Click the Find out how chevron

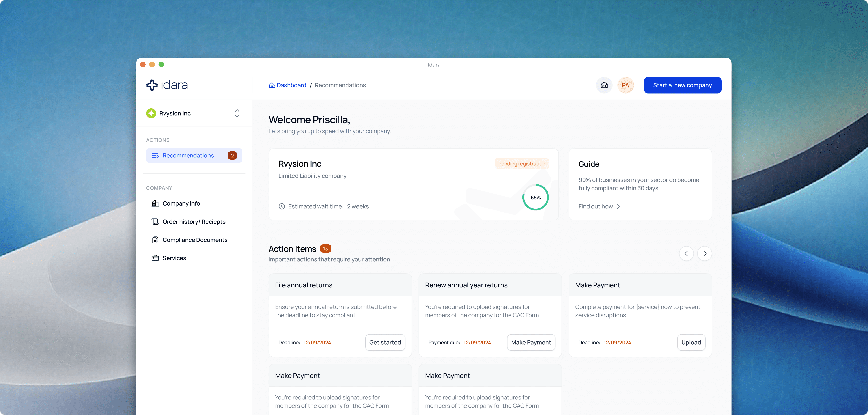(618, 206)
